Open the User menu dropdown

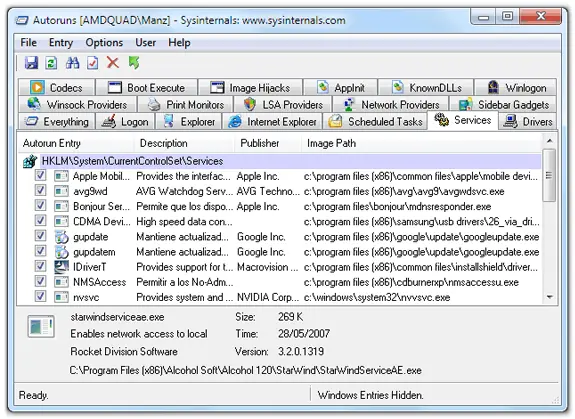pos(146,43)
